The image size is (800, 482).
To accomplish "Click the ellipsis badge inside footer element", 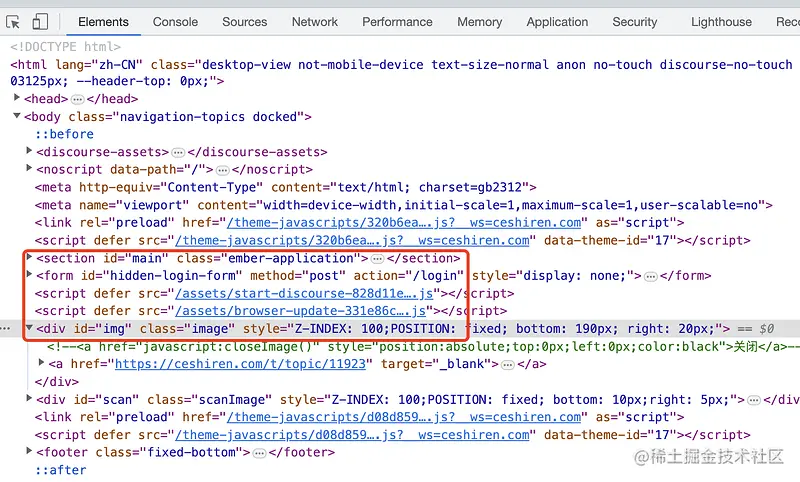I will point(260,453).
